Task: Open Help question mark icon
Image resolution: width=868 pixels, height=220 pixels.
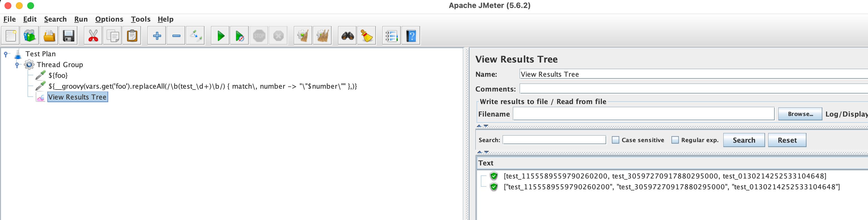Action: pos(411,36)
